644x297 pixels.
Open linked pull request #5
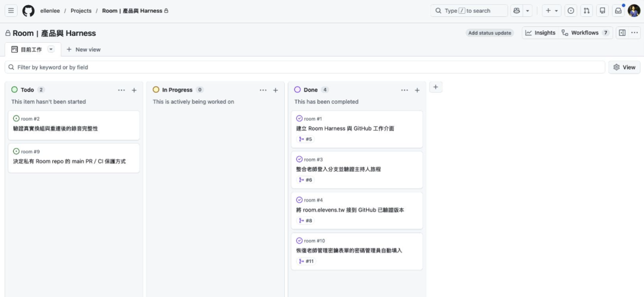(x=306, y=139)
